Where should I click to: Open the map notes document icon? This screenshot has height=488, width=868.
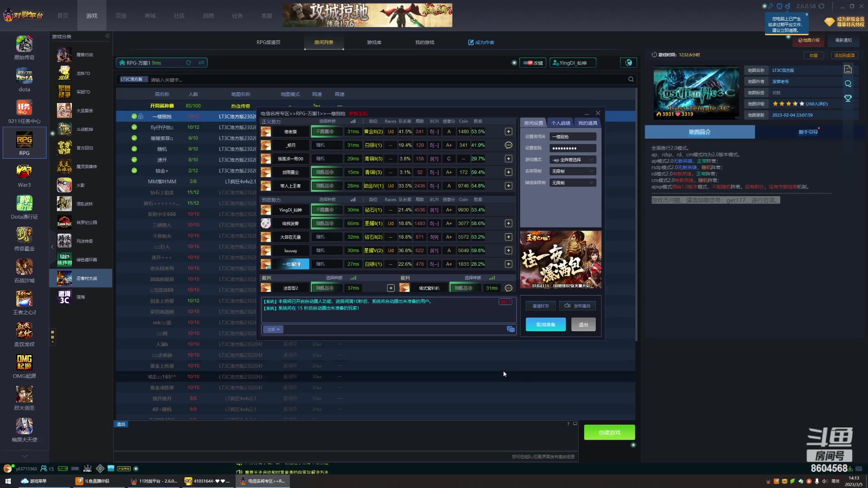click(848, 70)
